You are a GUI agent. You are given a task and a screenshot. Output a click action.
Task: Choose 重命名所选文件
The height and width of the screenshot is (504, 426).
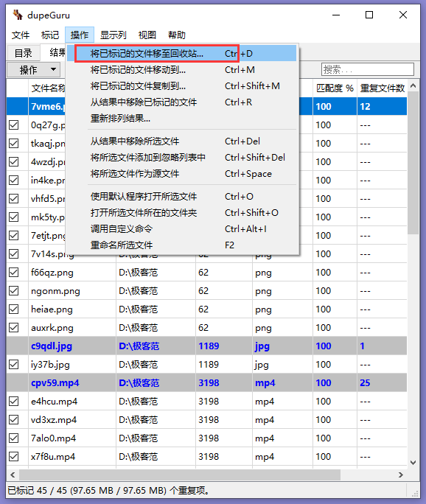181,245
